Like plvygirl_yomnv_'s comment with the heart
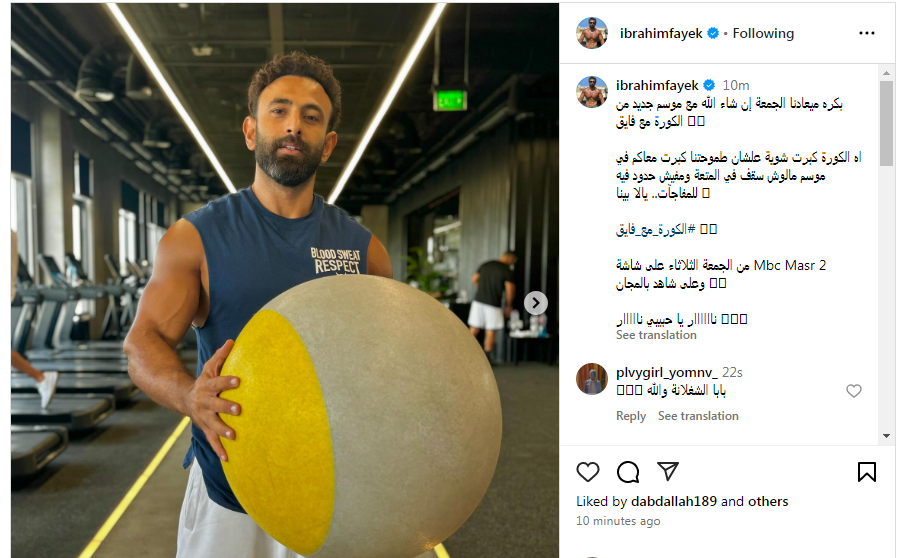The height and width of the screenshot is (558, 909). point(853,391)
